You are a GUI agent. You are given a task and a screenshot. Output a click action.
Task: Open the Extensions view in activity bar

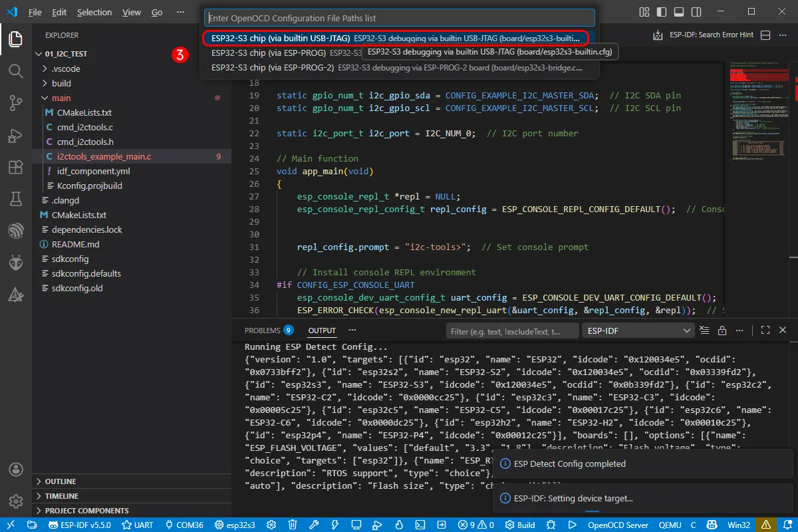[x=16, y=168]
